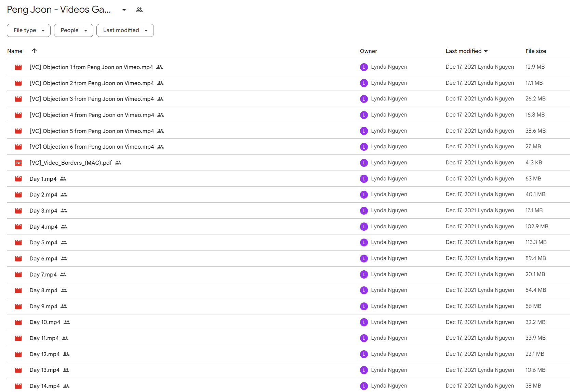This screenshot has height=392, width=570.
Task: Select [VC]_Video_Borders_(MAC).pdf file name
Action: tap(71, 163)
